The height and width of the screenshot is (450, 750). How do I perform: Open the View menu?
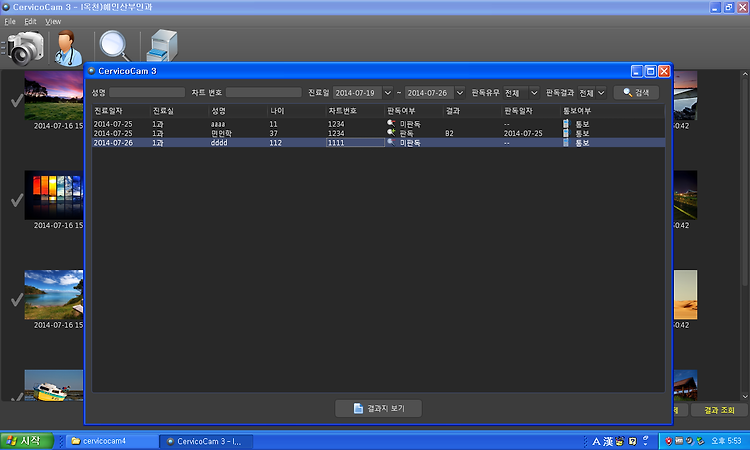(53, 22)
